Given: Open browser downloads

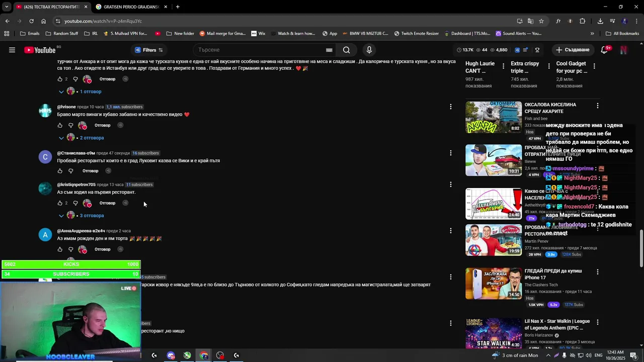Looking at the screenshot, I should point(600,21).
